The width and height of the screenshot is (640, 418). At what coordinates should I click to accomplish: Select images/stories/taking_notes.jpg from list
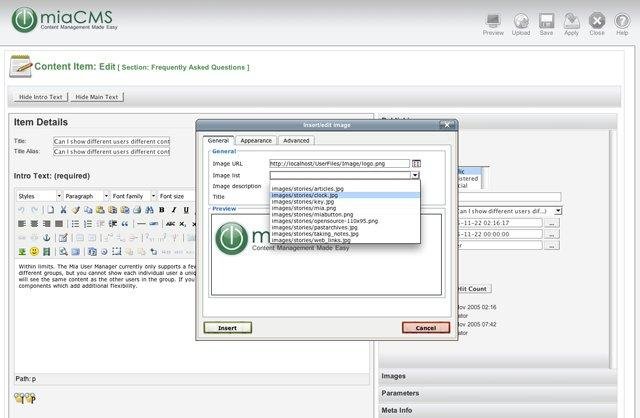coord(345,234)
